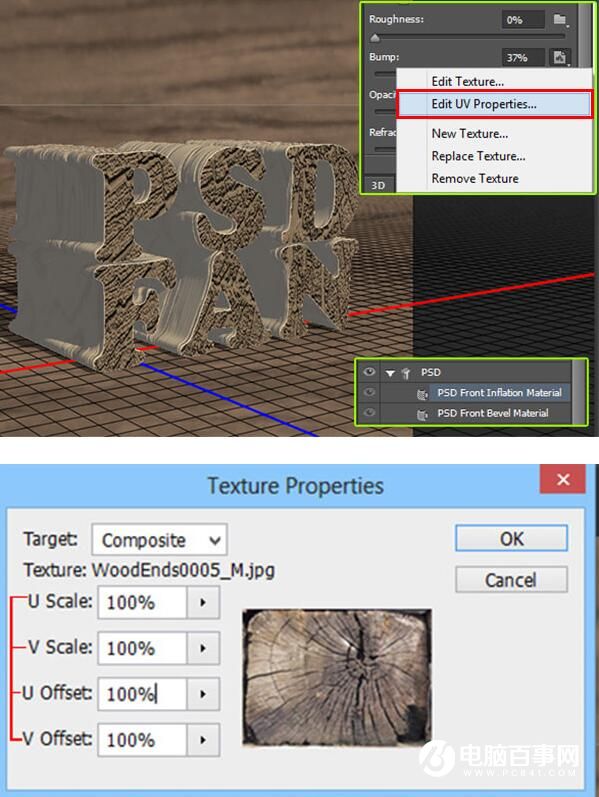This screenshot has height=797, width=599.
Task: Choose Edit Texture... from the menu
Action: [494, 81]
